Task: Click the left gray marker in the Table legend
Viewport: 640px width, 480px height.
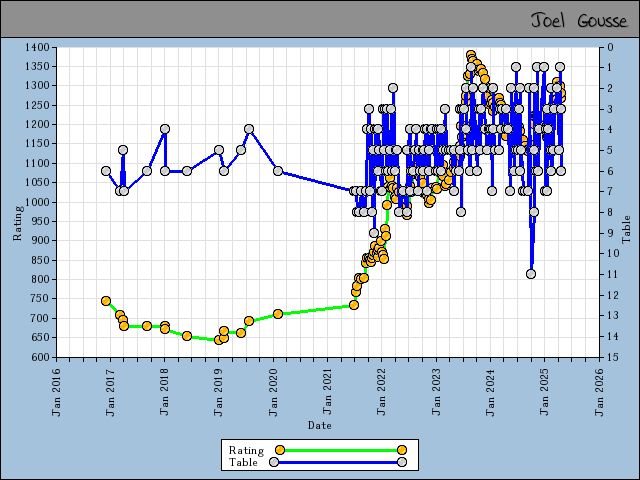Action: point(274,462)
